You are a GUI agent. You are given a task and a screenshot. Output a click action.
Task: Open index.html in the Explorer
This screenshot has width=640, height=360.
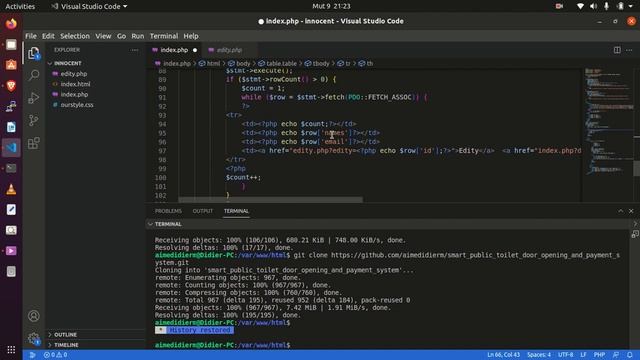[x=75, y=84]
